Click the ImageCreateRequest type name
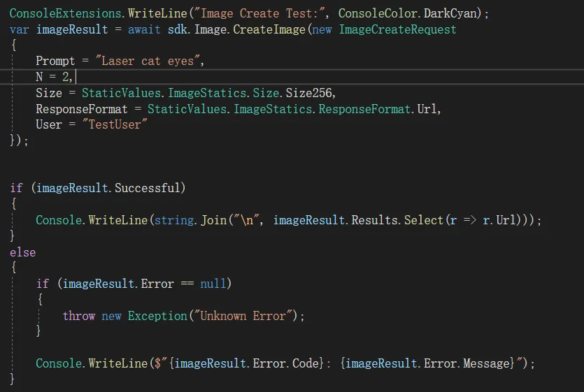The width and height of the screenshot is (584, 392). point(397,29)
